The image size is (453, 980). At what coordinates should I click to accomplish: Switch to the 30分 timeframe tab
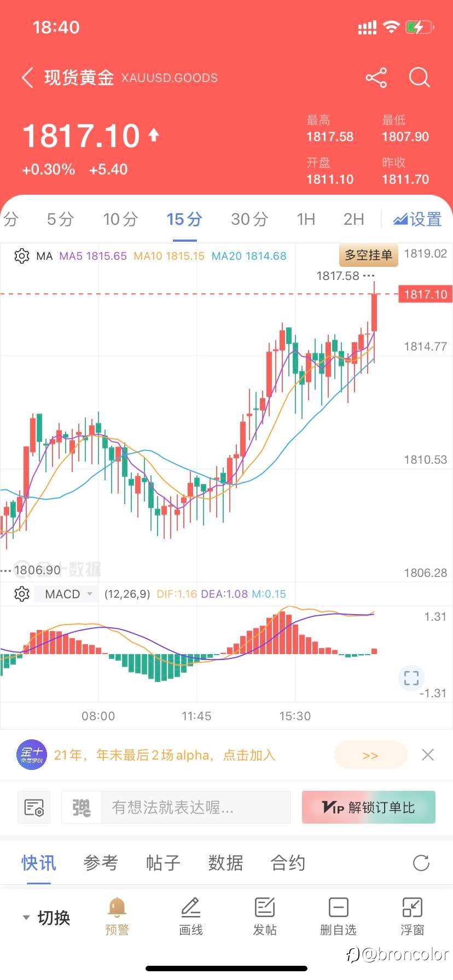[249, 219]
